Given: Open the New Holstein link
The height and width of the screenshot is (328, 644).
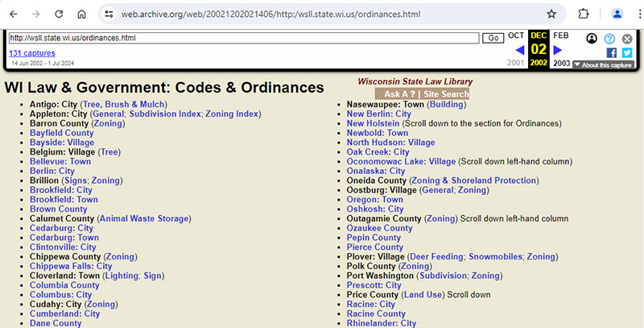Looking at the screenshot, I should pyautogui.click(x=373, y=123).
